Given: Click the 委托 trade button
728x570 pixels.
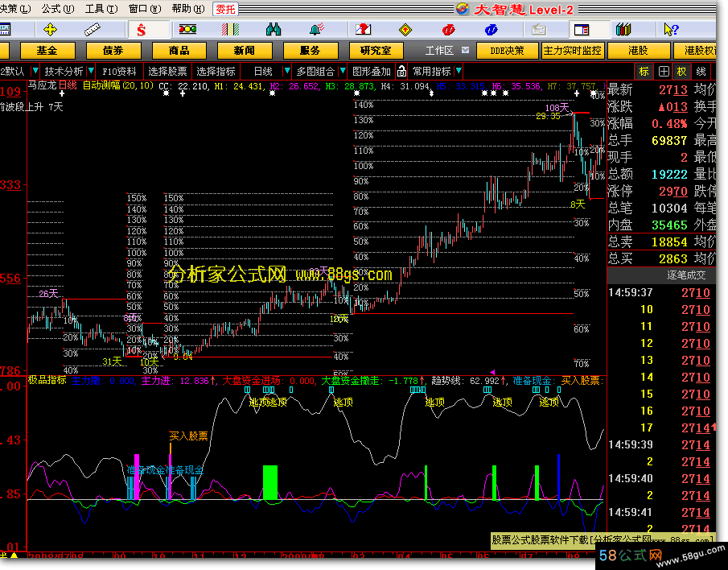Looking at the screenshot, I should tap(226, 9).
